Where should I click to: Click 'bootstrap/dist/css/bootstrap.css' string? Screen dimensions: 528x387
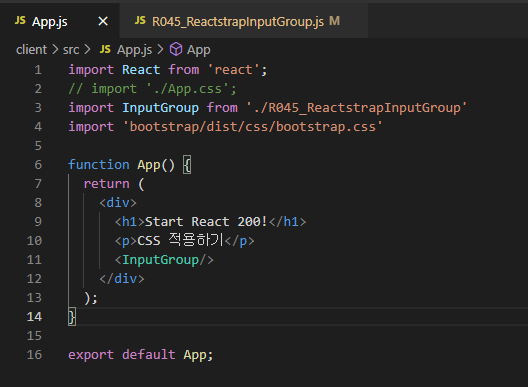click(x=253, y=127)
